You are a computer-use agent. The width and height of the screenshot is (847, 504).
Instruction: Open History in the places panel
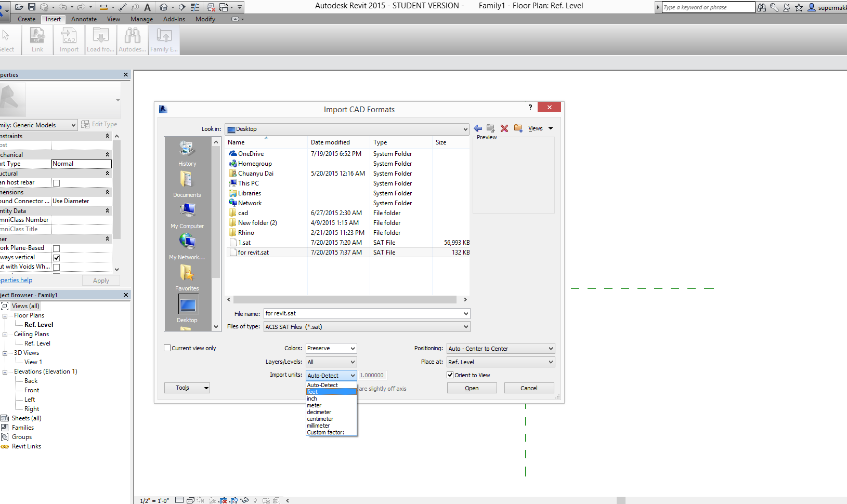pos(187,154)
